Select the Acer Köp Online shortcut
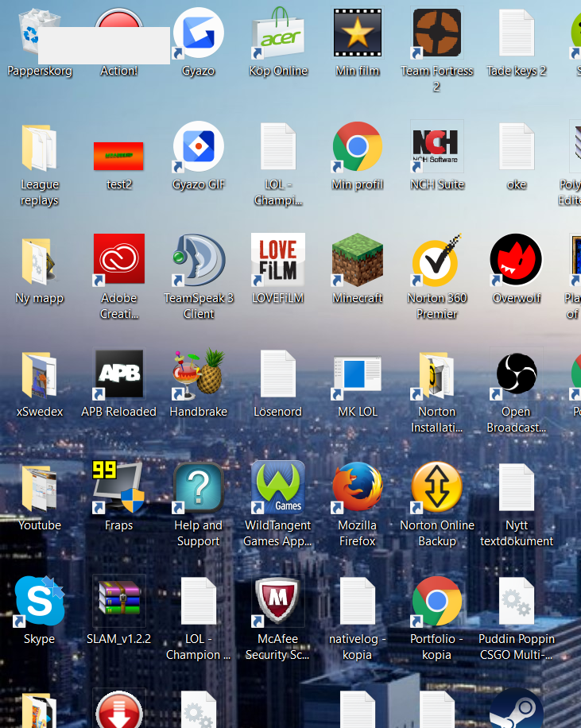 [277, 33]
